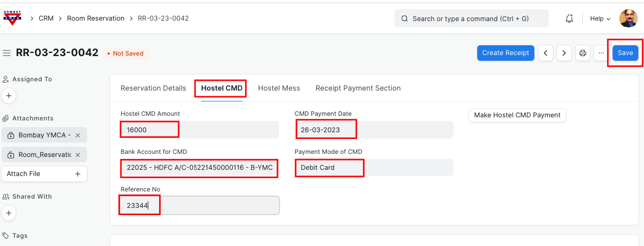Open the notifications bell icon
The image size is (644, 246).
pyautogui.click(x=569, y=19)
